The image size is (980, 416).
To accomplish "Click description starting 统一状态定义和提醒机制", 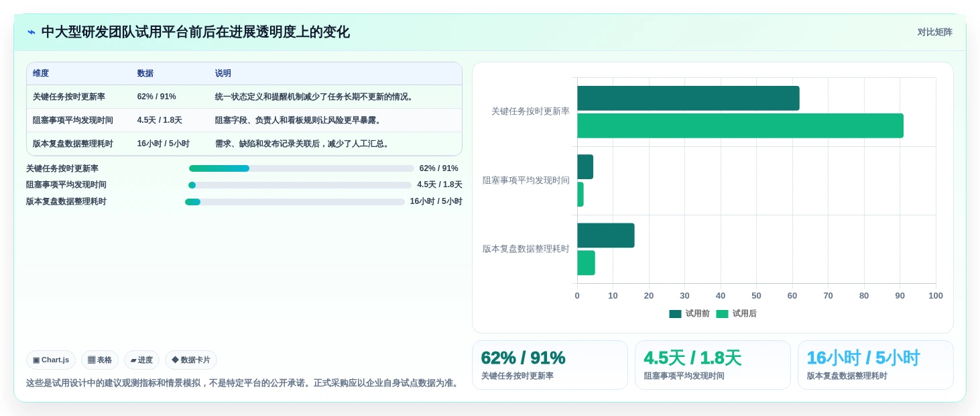I will pyautogui.click(x=316, y=97).
